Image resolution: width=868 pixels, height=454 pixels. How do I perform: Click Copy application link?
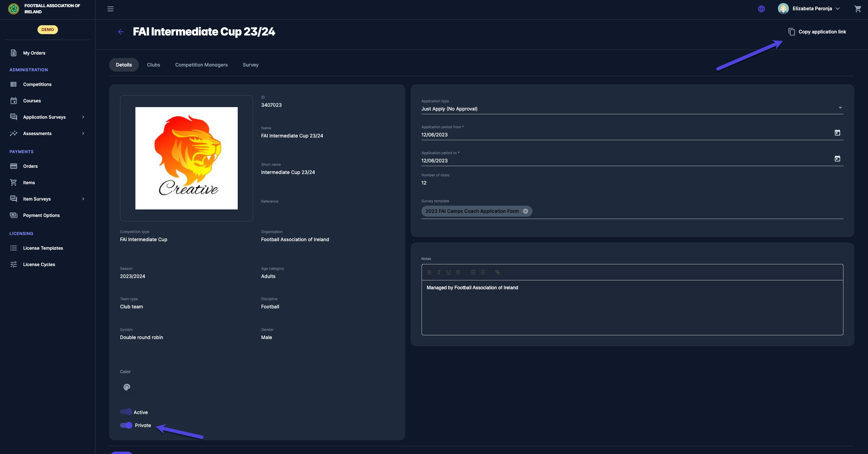click(817, 32)
